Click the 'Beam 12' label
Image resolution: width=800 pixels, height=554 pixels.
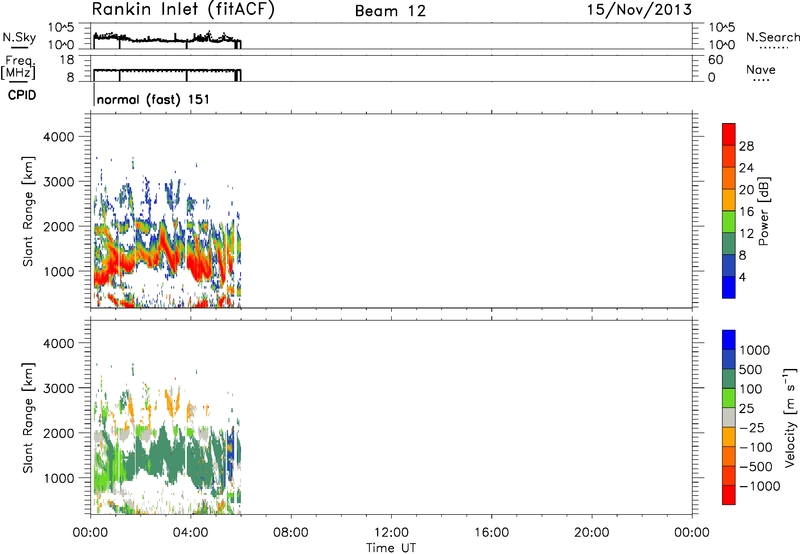390,11
